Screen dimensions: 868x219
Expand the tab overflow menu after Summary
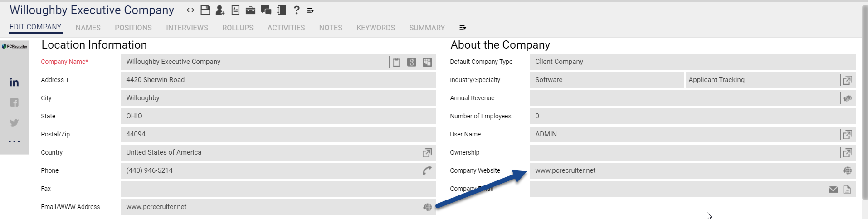pyautogui.click(x=463, y=28)
